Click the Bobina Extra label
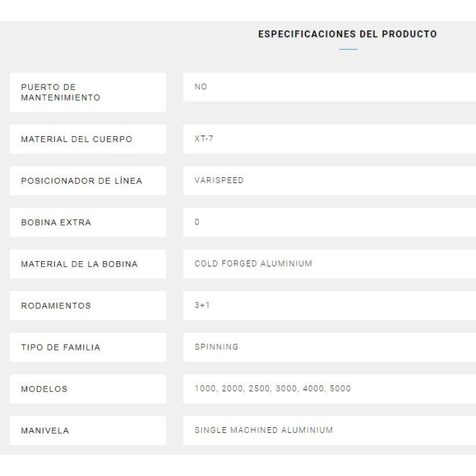 tap(56, 223)
